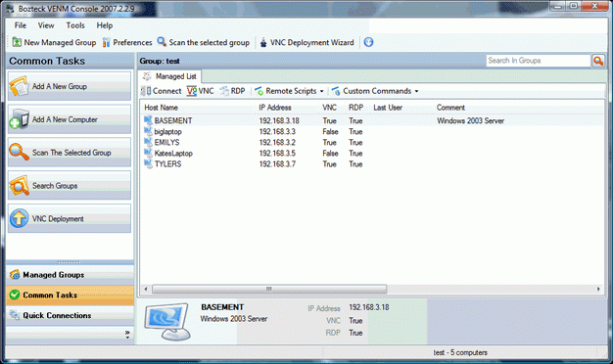Click in the Search In Groups field
Screen dimensions: 613x364
click(539, 61)
